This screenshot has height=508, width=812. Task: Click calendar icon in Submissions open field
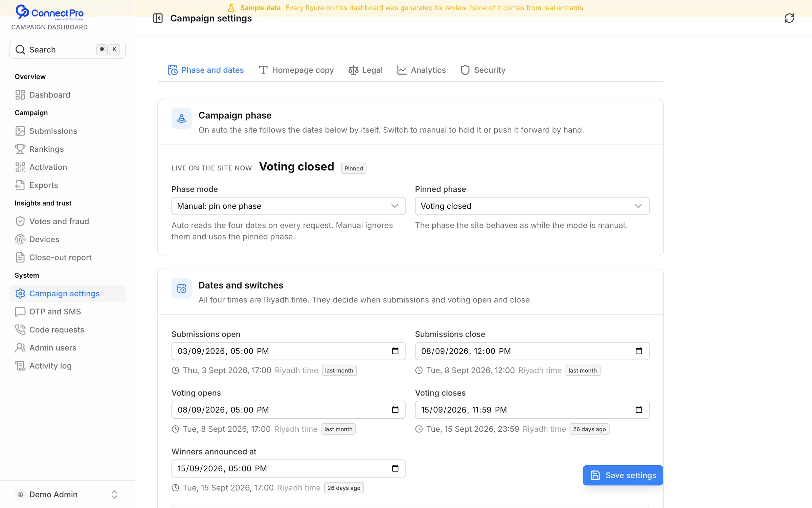click(x=395, y=351)
